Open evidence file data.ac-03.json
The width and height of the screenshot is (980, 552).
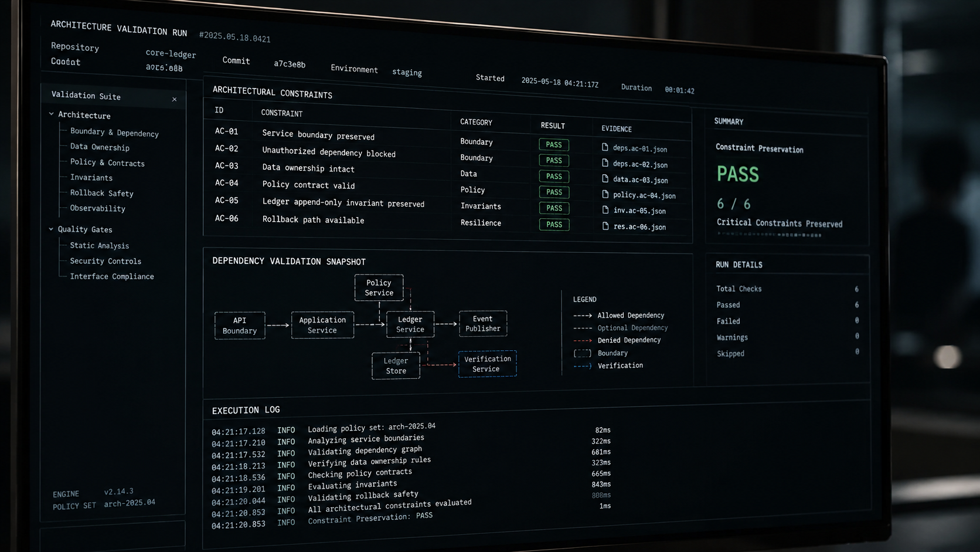pyautogui.click(x=641, y=180)
